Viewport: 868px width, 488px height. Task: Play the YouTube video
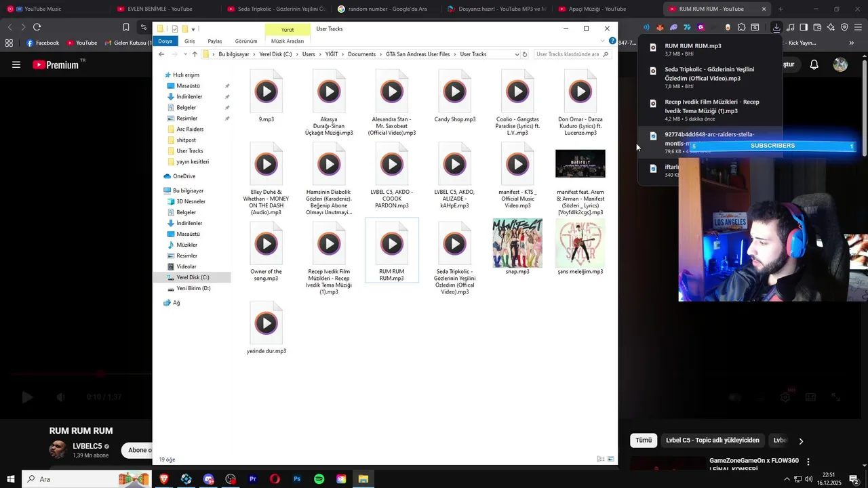pyautogui.click(x=27, y=398)
